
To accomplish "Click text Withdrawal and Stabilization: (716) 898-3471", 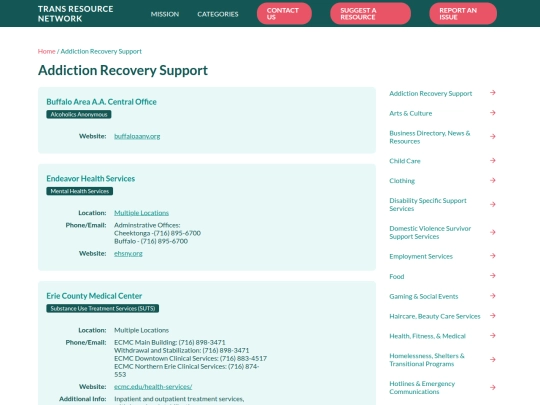I will point(181,350).
